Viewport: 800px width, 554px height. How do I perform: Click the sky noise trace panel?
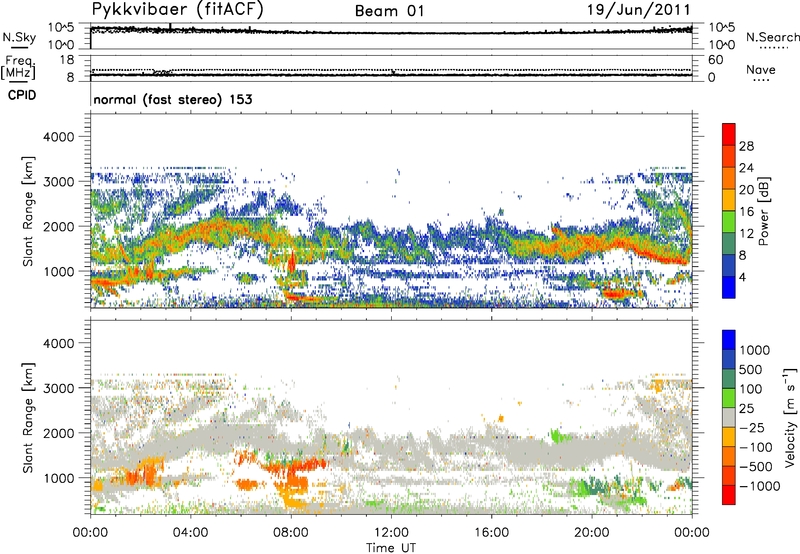tap(391, 36)
